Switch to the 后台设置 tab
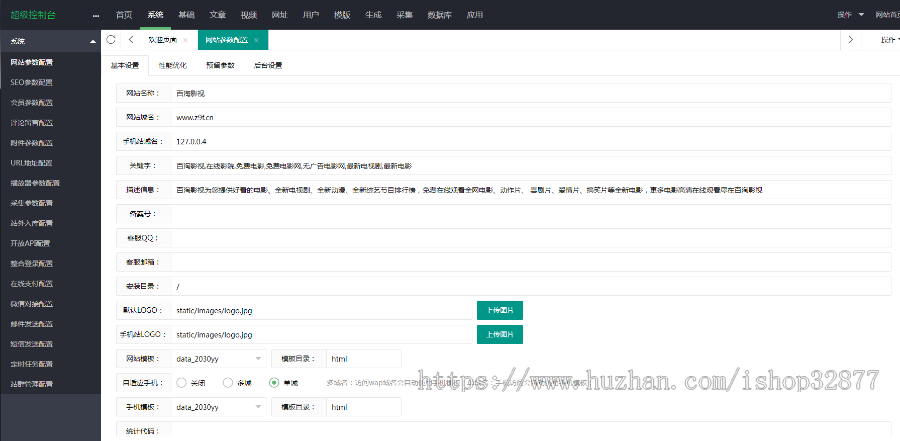Image resolution: width=900 pixels, height=441 pixels. pos(268,65)
